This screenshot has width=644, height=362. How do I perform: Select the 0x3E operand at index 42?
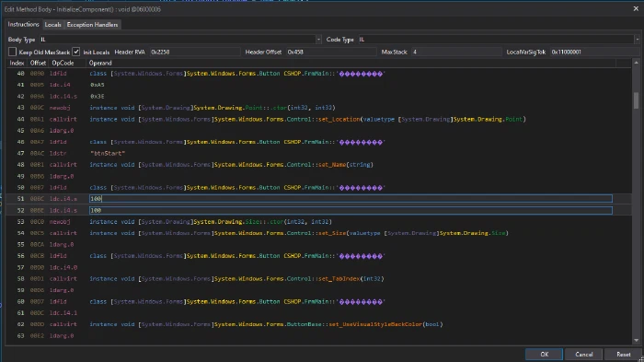point(98,97)
